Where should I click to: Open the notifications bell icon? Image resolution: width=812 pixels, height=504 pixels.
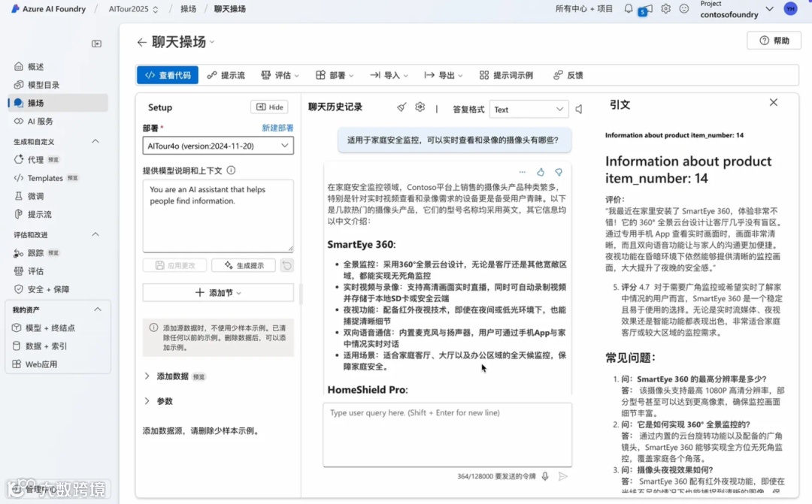click(x=628, y=9)
